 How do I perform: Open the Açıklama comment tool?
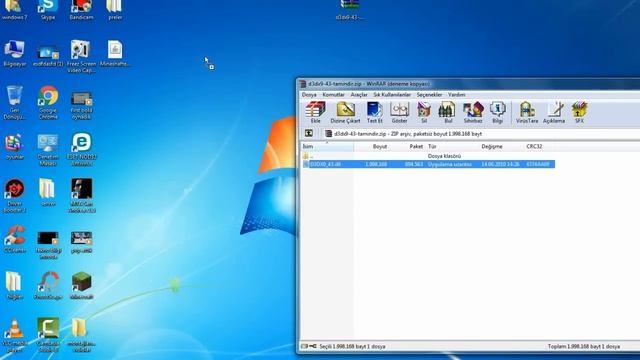coord(554,113)
